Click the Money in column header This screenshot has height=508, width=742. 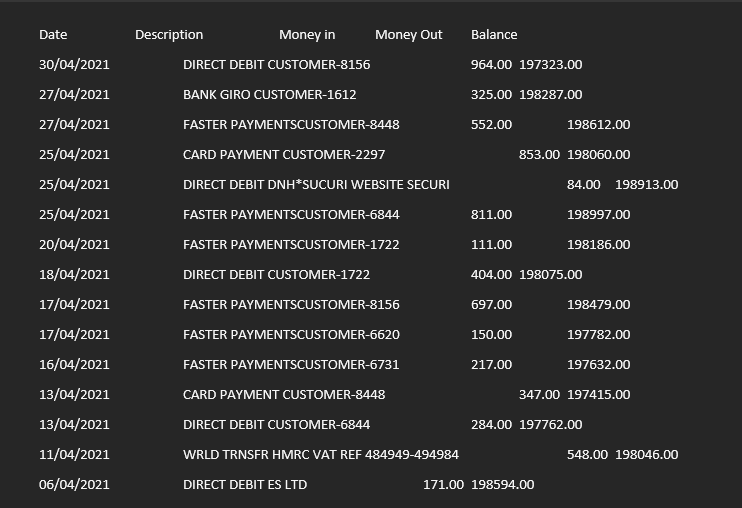pyautogui.click(x=307, y=35)
